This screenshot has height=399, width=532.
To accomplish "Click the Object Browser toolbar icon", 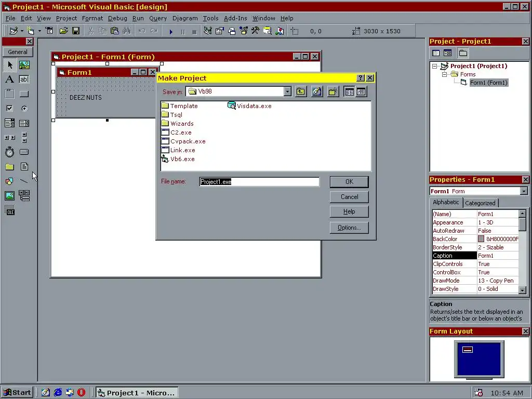I will click(x=244, y=31).
